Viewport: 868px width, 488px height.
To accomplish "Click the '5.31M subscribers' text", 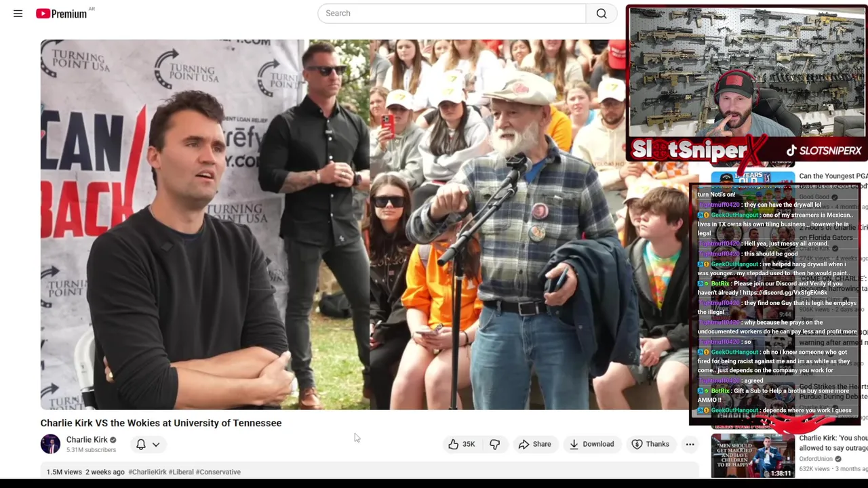I will tap(91, 450).
